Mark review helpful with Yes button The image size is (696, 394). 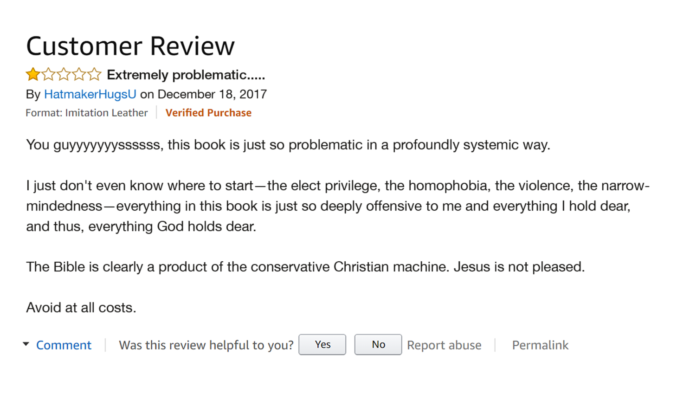tap(322, 345)
